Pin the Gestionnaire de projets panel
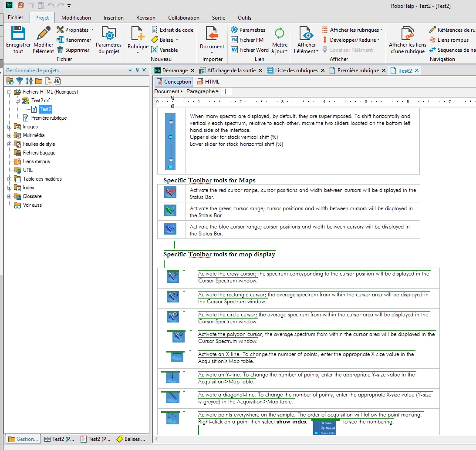The width and height of the screenshot is (476, 450). (x=137, y=70)
